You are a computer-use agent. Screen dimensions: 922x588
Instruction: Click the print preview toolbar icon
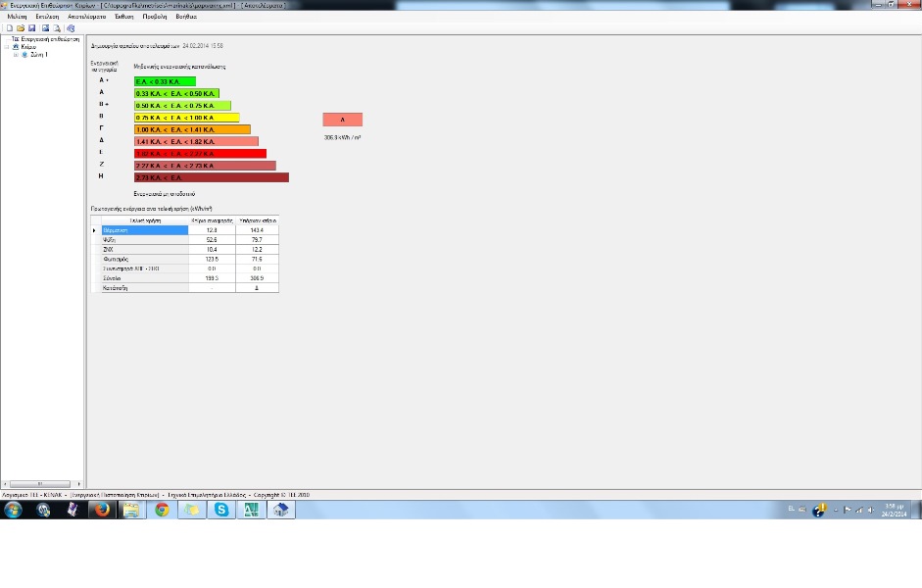pyautogui.click(x=57, y=28)
